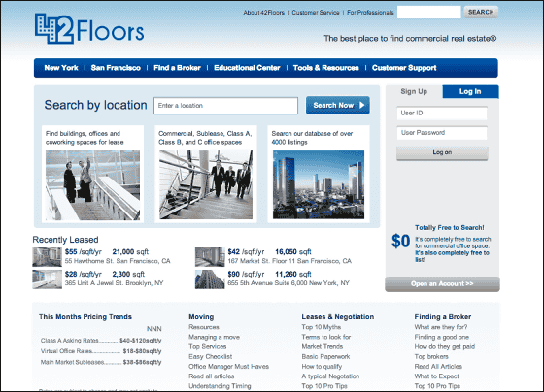Switch to the Sign Up tab
Screen dimensions: 544x392
pos(414,91)
